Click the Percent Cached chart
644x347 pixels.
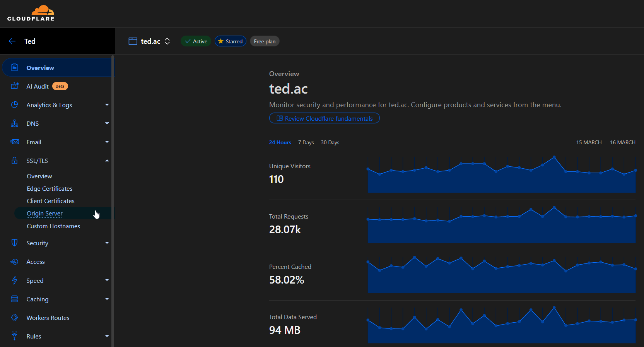pyautogui.click(x=501, y=274)
